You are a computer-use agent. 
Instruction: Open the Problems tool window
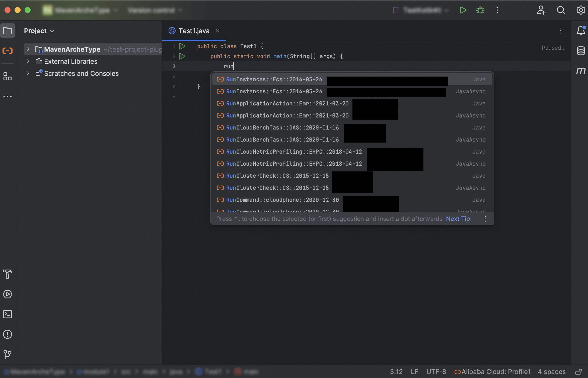(x=8, y=334)
